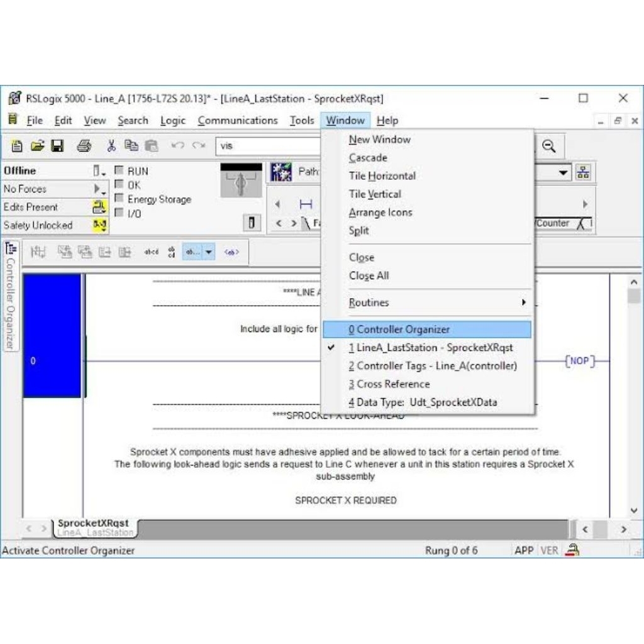
Task: Insert a rung element H icon
Action: [x=306, y=204]
